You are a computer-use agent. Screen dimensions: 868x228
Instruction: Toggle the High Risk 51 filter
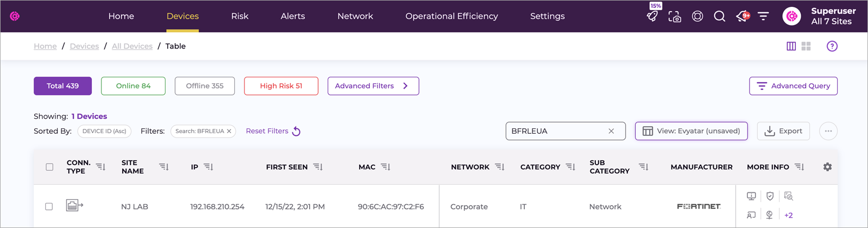[281, 86]
